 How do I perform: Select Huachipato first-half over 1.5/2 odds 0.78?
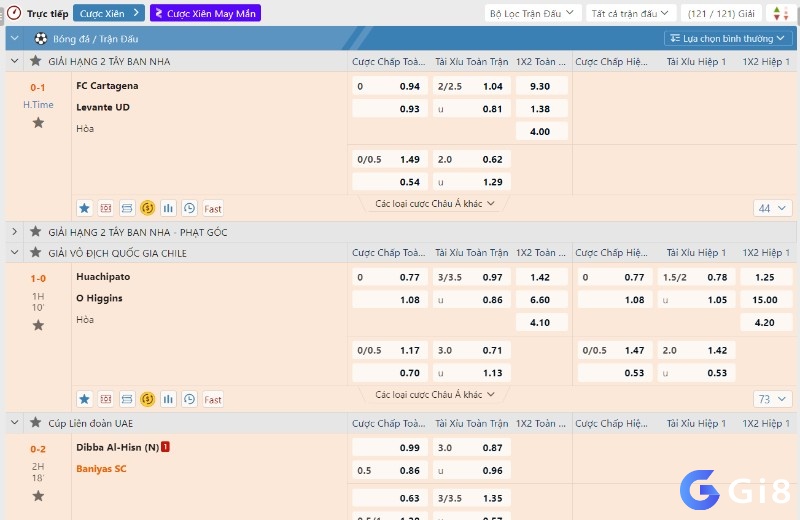pyautogui.click(x=696, y=277)
